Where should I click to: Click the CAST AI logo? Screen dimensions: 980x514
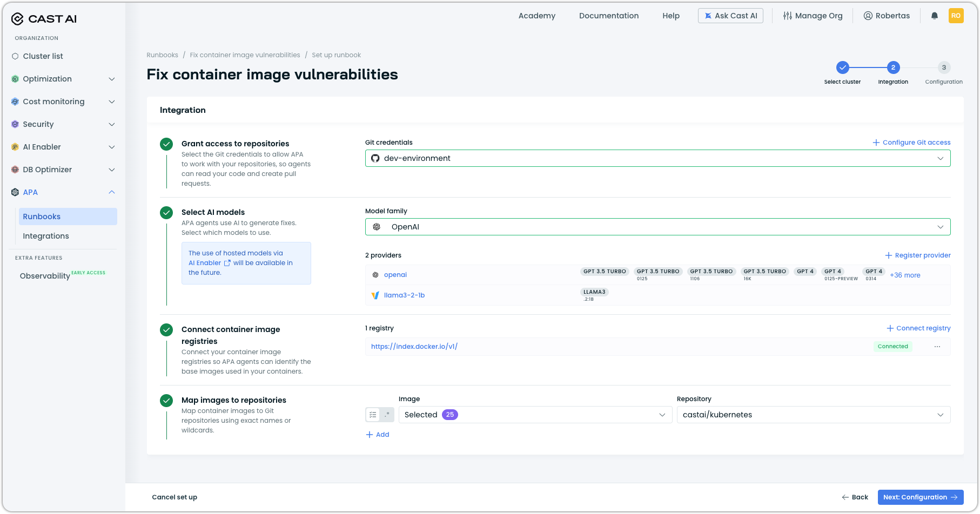pyautogui.click(x=44, y=19)
